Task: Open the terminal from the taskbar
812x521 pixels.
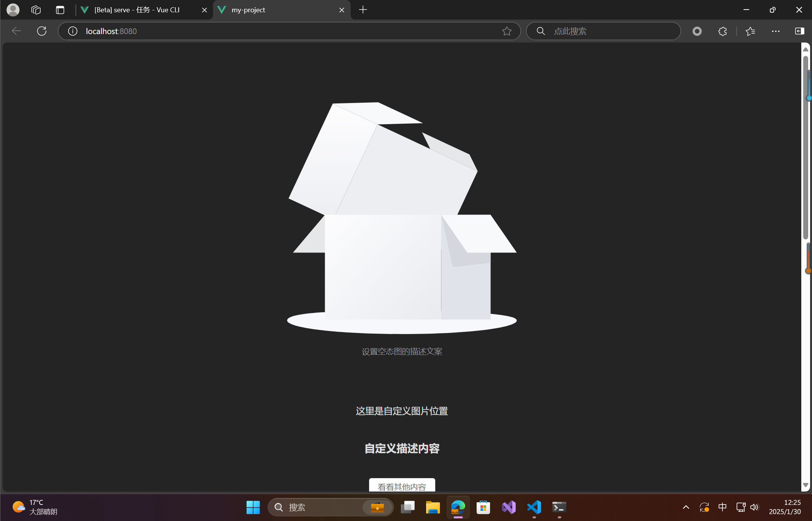Action: click(559, 508)
